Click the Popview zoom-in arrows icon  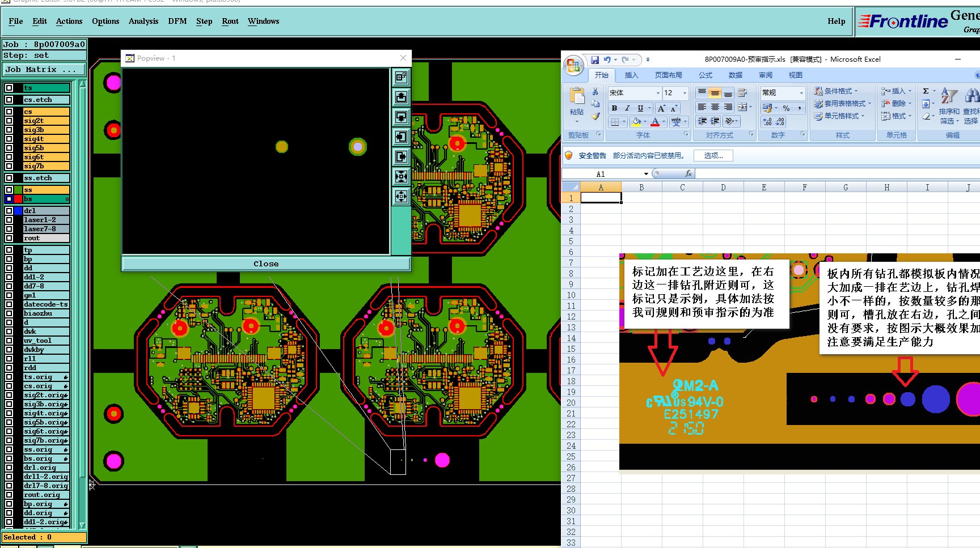pyautogui.click(x=401, y=176)
